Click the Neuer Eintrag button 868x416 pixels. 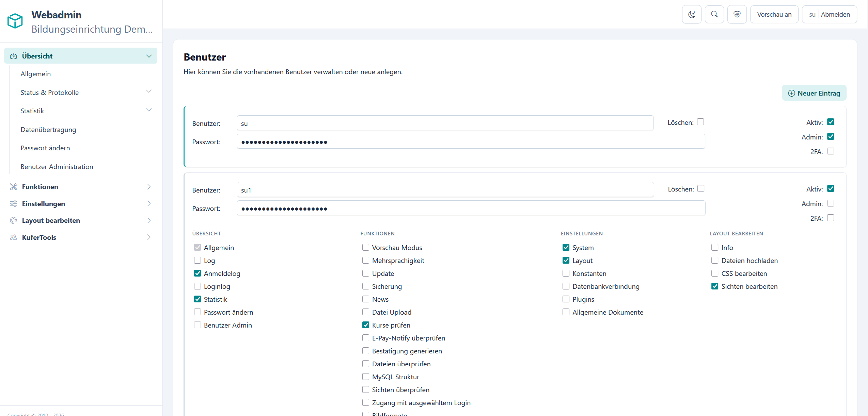coord(814,93)
